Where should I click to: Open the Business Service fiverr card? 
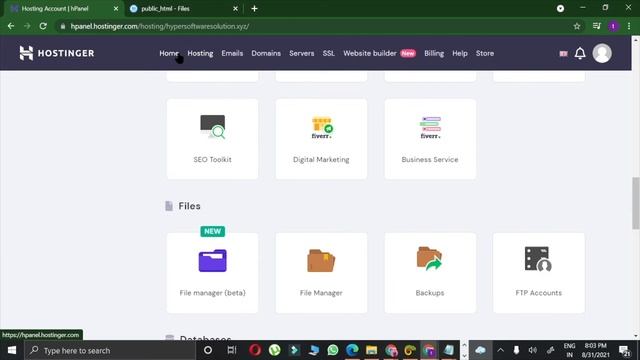430,139
